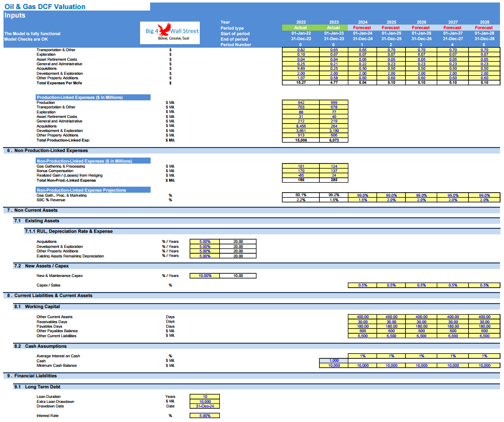The image size is (504, 422).
Task: Click the Big 4 Wall Street logo
Action: pos(170,33)
